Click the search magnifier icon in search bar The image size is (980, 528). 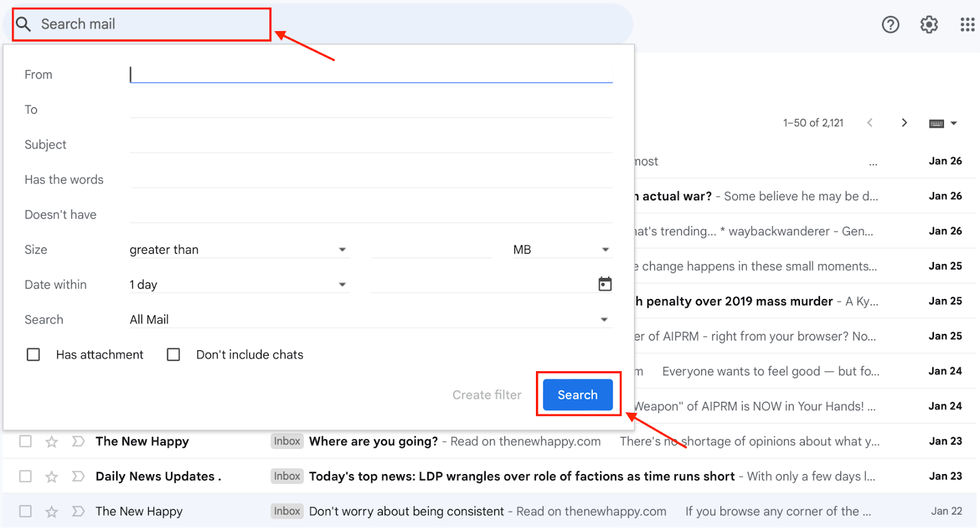(x=23, y=25)
